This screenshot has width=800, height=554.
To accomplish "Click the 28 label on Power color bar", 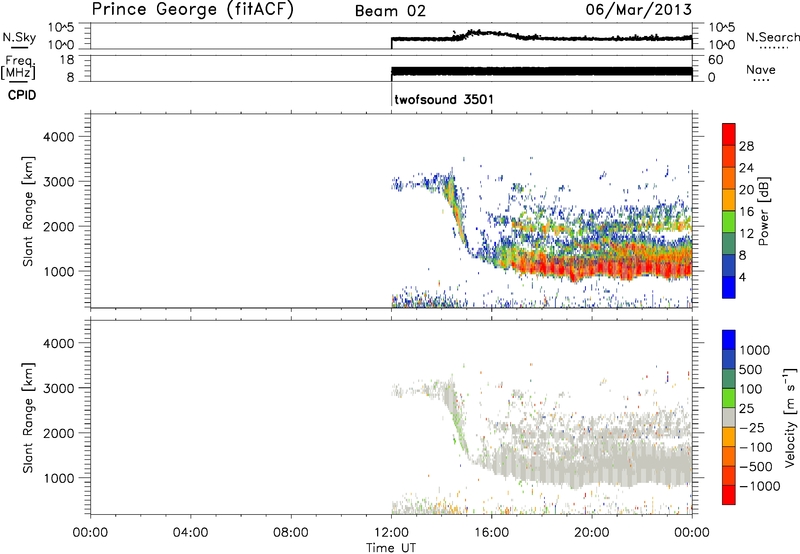I will click(x=746, y=146).
